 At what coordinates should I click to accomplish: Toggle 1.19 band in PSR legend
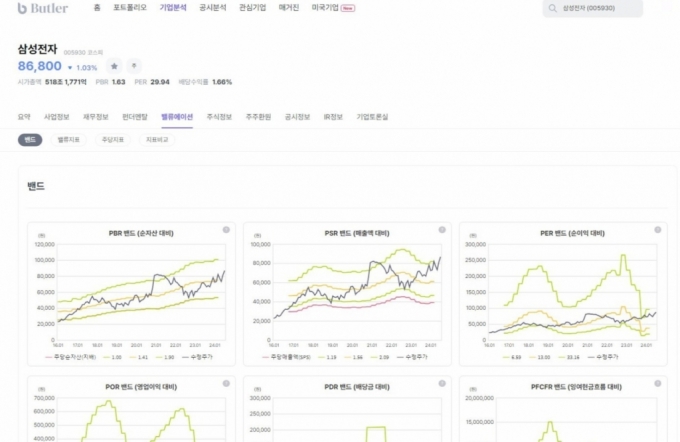point(327,357)
